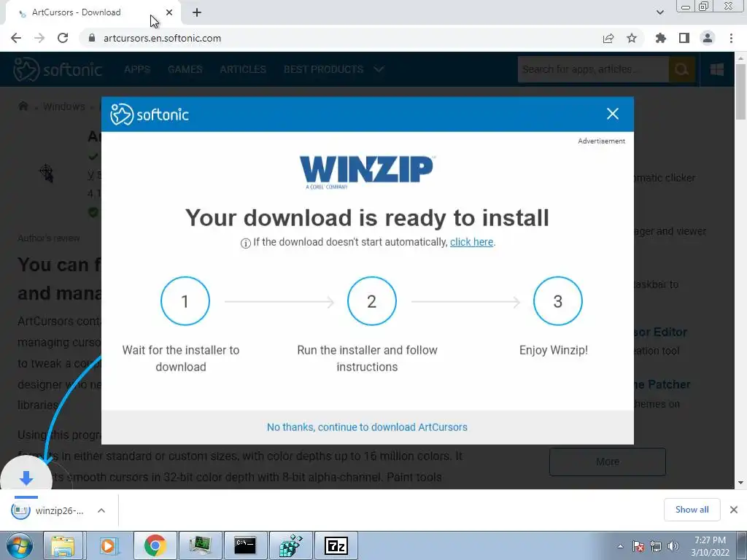The width and height of the screenshot is (747, 560).
Task: Click the page scrollbar down arrow
Action: pos(741,483)
